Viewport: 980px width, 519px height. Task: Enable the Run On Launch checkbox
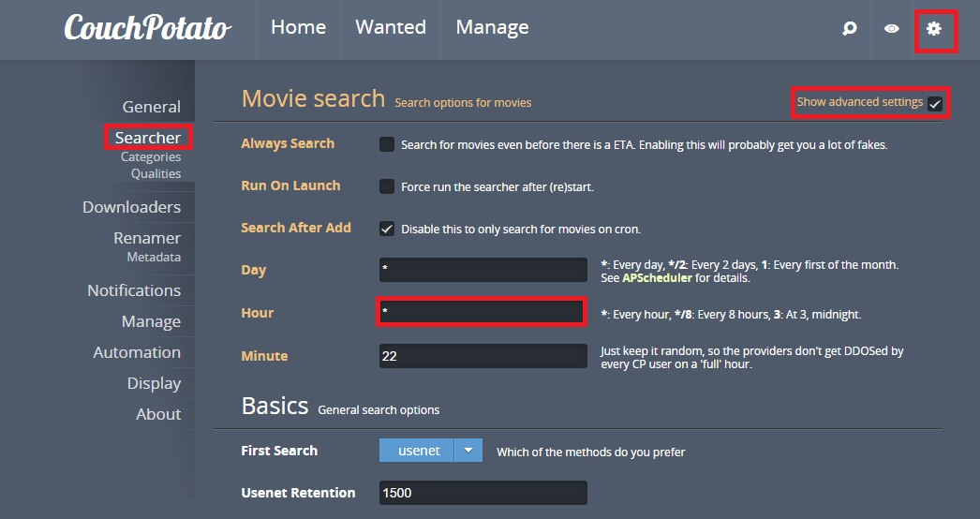tap(387, 186)
